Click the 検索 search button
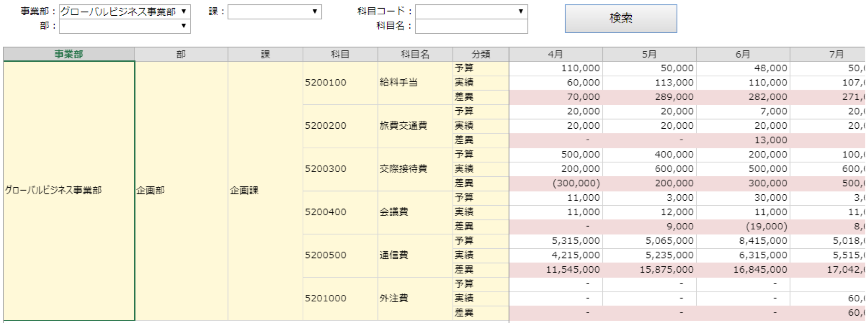Viewport: 868px width, 323px height. [621, 18]
